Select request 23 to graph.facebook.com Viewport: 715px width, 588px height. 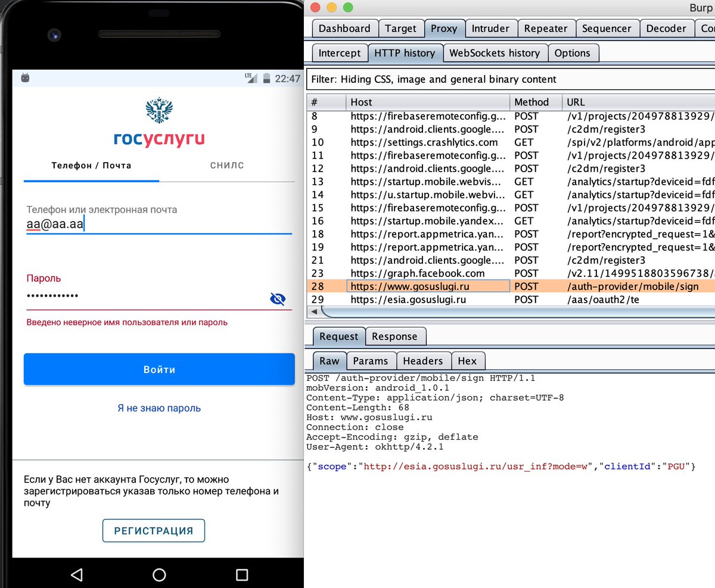(x=511, y=273)
